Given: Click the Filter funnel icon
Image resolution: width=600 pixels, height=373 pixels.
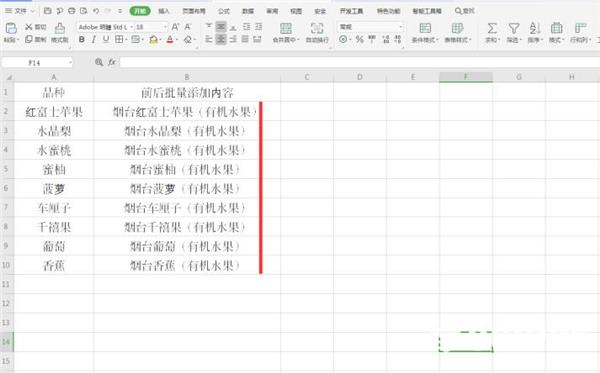Looking at the screenshot, I should pyautogui.click(x=514, y=28).
